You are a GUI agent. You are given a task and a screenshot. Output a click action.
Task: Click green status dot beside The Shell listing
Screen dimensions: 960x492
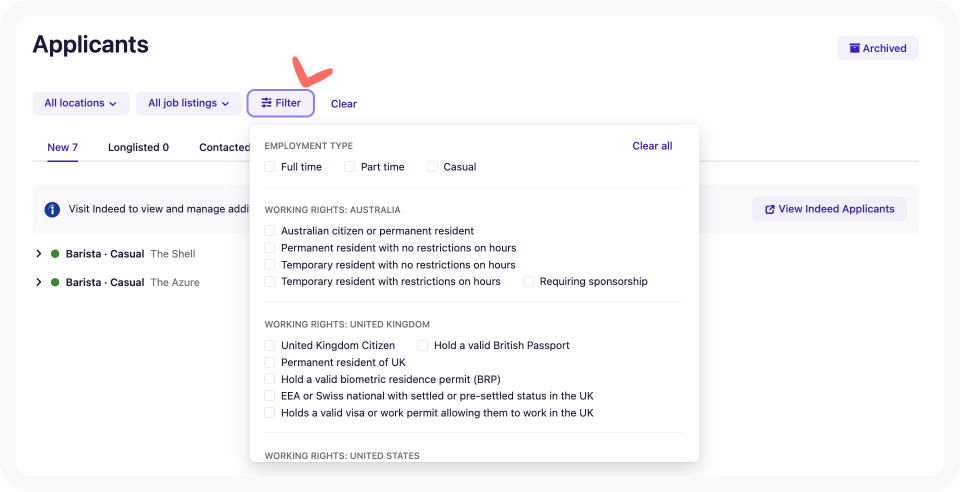55,253
